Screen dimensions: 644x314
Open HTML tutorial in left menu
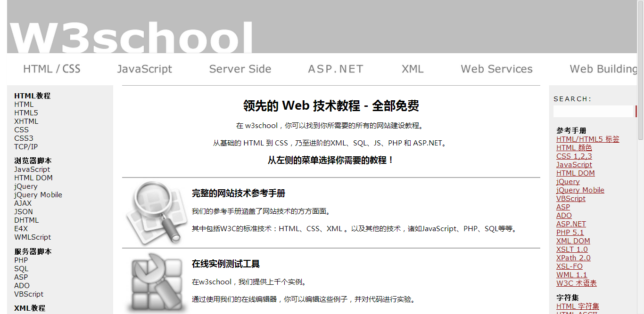(24, 105)
